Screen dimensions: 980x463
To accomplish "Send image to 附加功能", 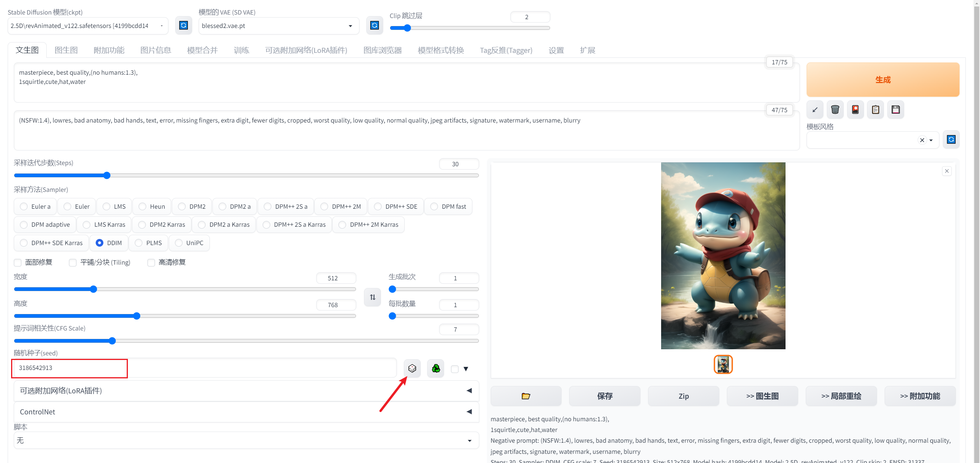I will click(x=920, y=396).
